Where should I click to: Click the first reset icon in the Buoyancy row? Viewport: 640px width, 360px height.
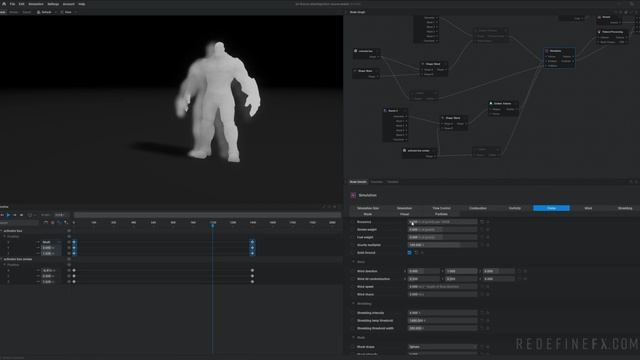[x=482, y=222]
